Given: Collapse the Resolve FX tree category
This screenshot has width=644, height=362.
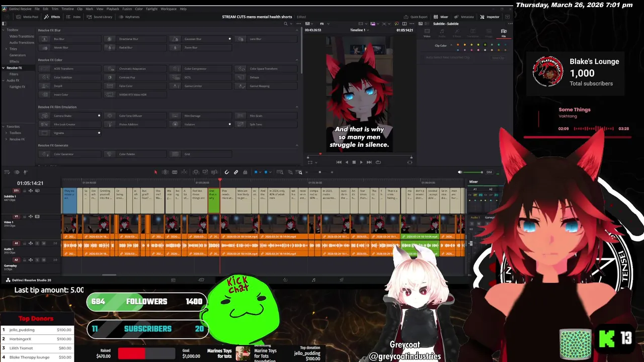Looking at the screenshot, I should [x=4, y=68].
